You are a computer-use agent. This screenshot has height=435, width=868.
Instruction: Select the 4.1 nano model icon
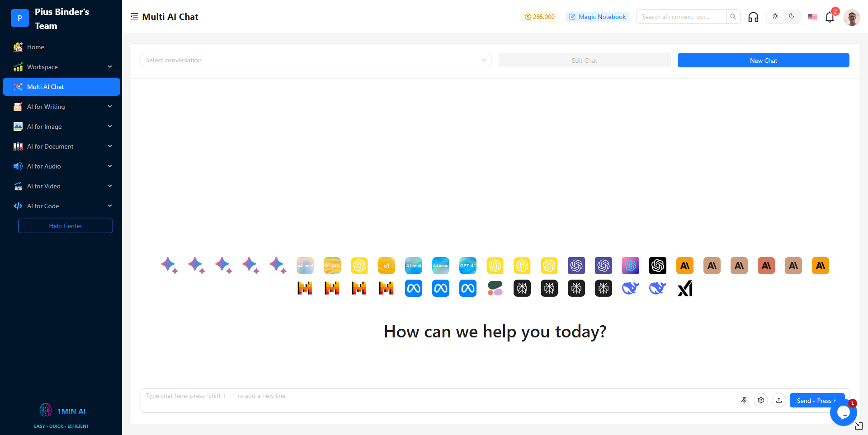(x=441, y=266)
